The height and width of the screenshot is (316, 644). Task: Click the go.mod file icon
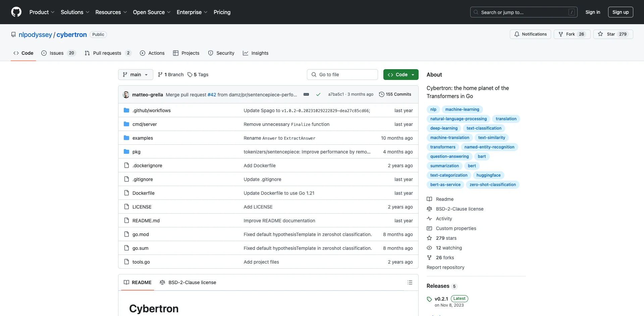click(126, 234)
